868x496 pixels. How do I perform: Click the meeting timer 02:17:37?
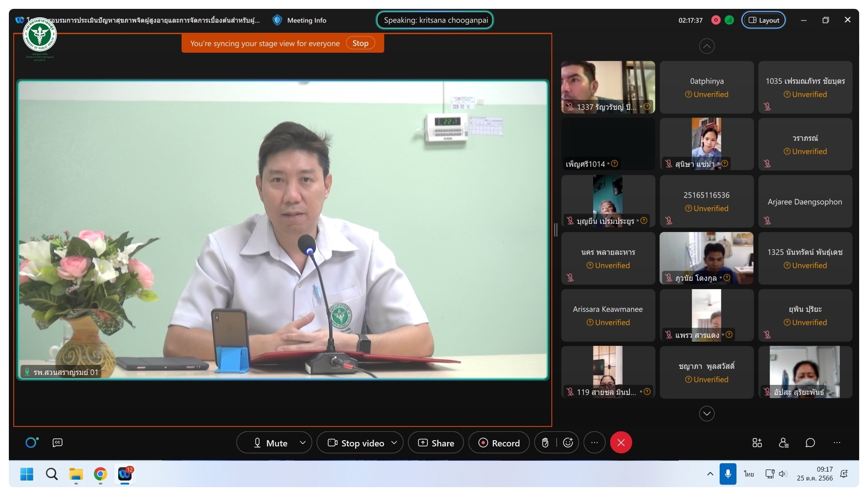coord(690,20)
